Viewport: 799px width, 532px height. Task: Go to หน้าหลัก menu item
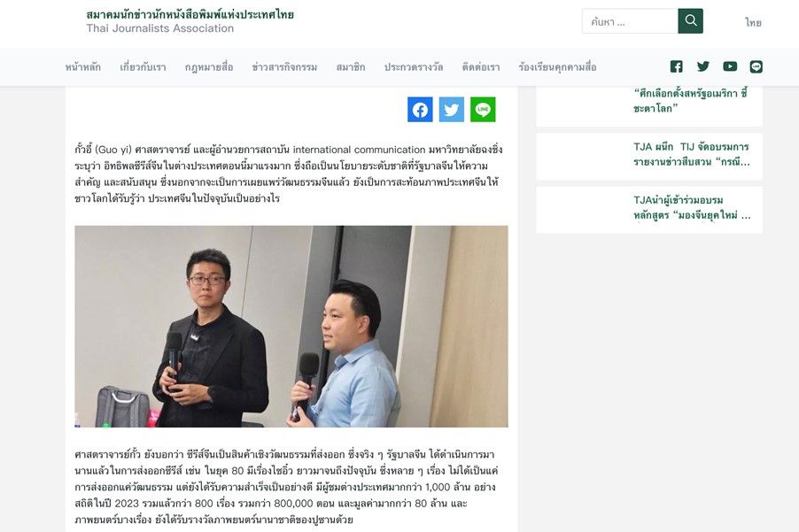(x=83, y=67)
